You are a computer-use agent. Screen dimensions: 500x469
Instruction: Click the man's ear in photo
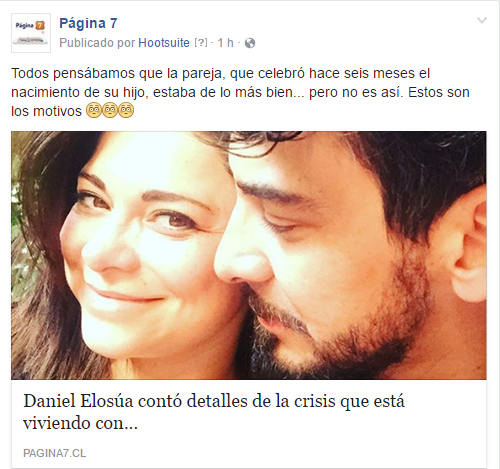click(467, 243)
